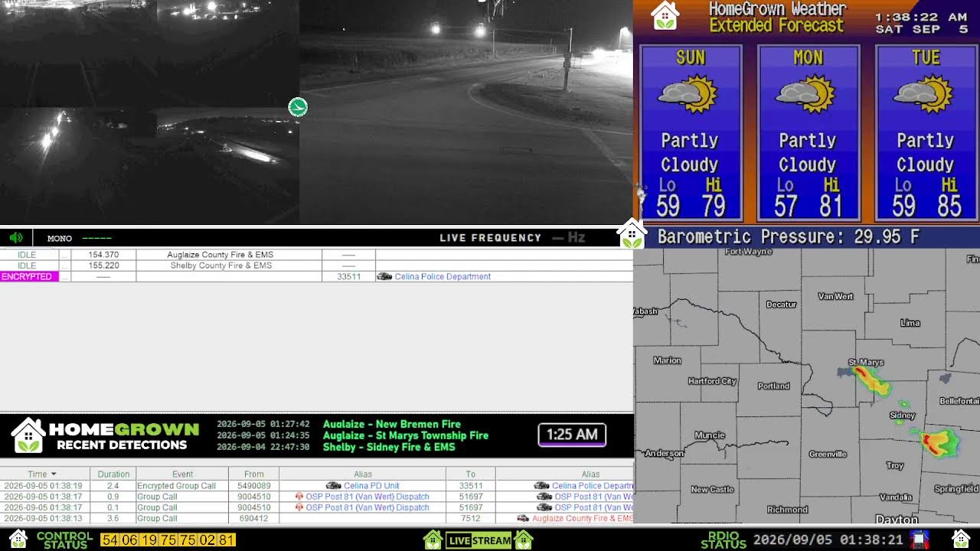Viewport: 980px width, 551px height.
Task: Click St Marys on the radar map
Action: tap(866, 362)
